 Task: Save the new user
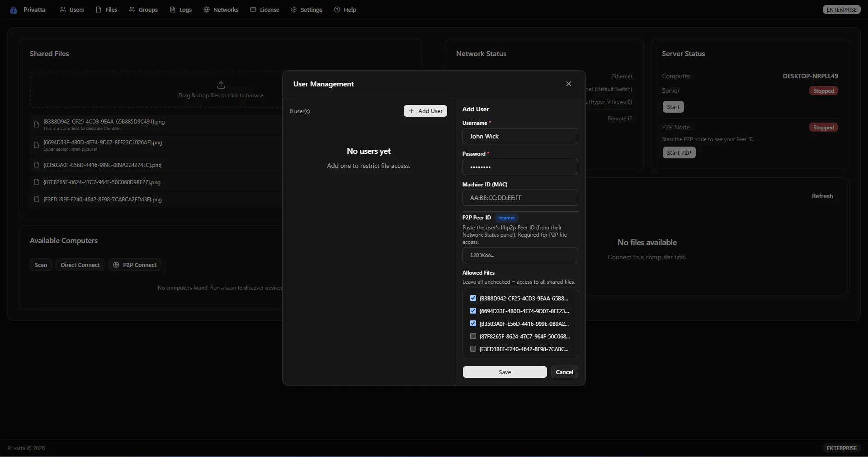point(505,372)
